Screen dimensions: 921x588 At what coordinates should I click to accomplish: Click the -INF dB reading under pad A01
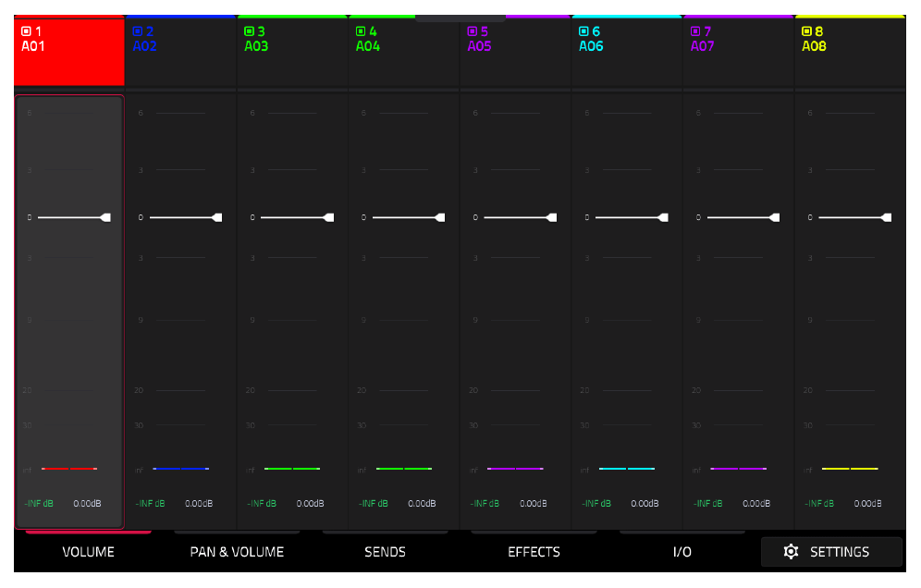[x=39, y=504]
